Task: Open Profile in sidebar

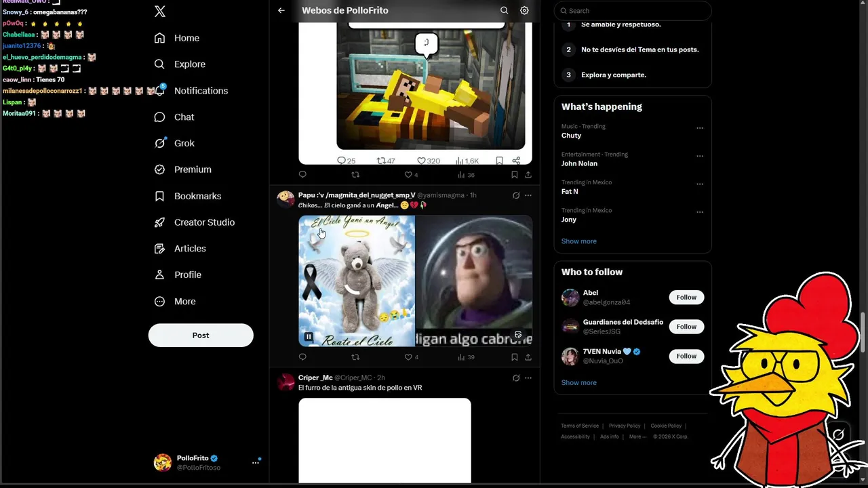Action: tap(178, 274)
